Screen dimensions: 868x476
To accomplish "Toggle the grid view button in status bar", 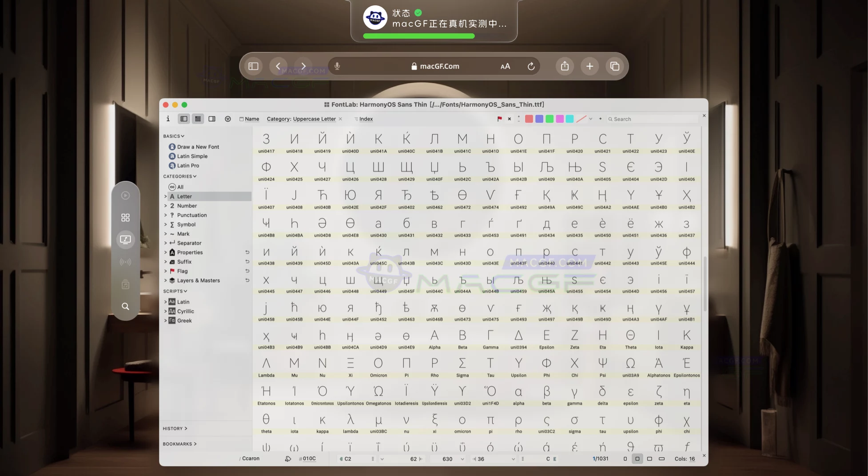I will [637, 458].
